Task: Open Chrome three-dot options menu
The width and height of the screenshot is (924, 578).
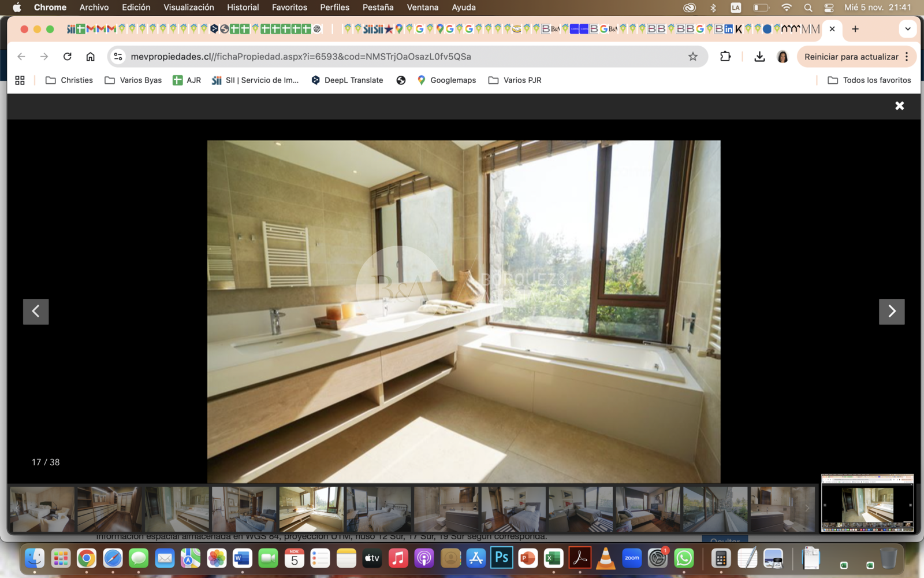Action: (907, 57)
